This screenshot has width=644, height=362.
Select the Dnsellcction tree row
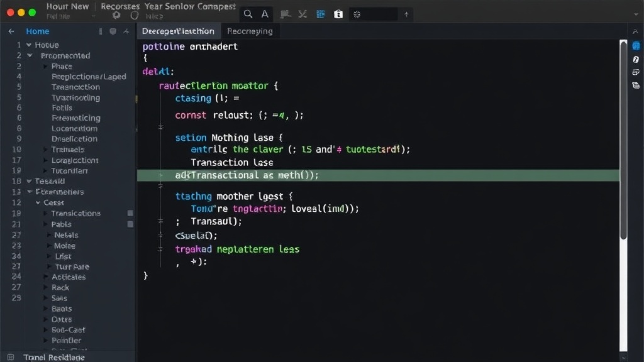[74, 139]
